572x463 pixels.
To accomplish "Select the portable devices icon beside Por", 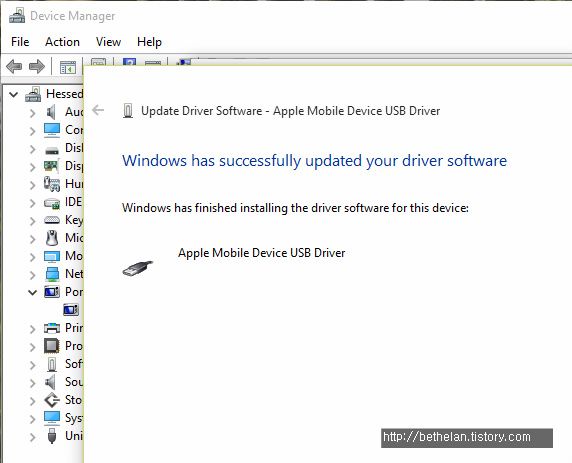I will coord(52,292).
